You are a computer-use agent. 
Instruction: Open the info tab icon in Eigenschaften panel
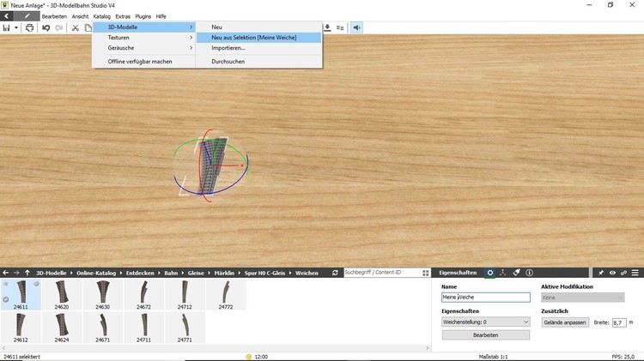[529, 273]
